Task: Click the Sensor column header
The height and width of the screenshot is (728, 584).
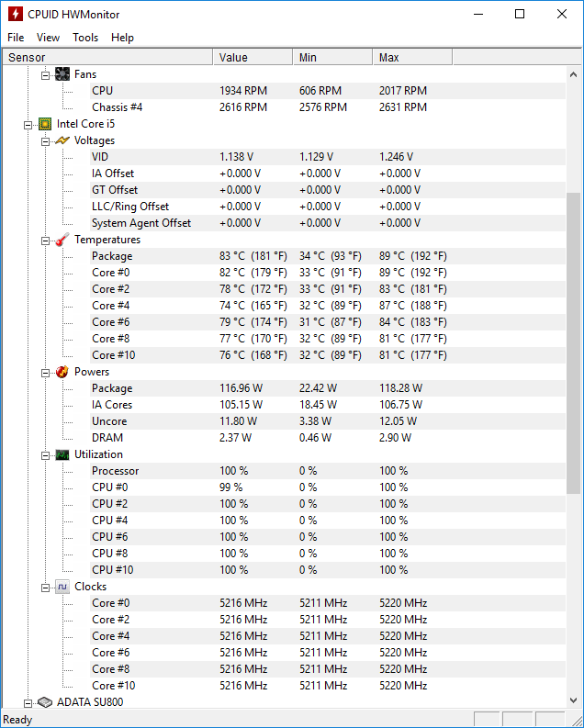Action: [107, 58]
